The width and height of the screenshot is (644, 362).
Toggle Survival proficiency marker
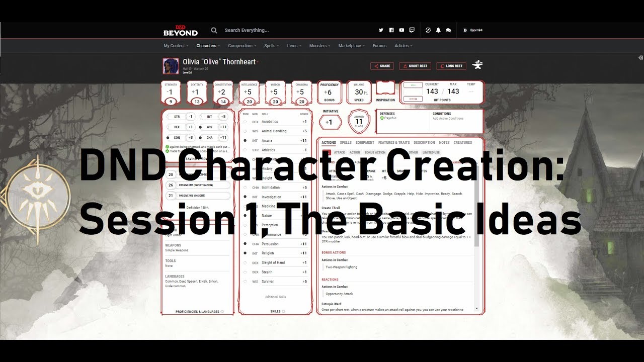[245, 282]
